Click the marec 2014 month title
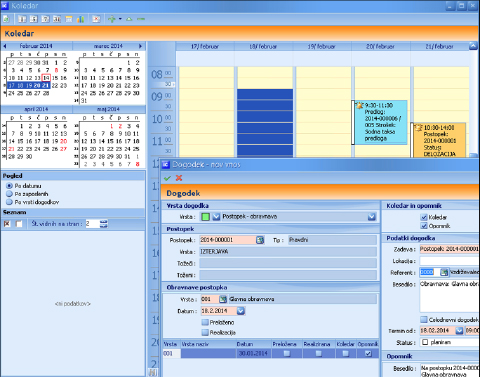The image size is (480, 377). (x=108, y=46)
